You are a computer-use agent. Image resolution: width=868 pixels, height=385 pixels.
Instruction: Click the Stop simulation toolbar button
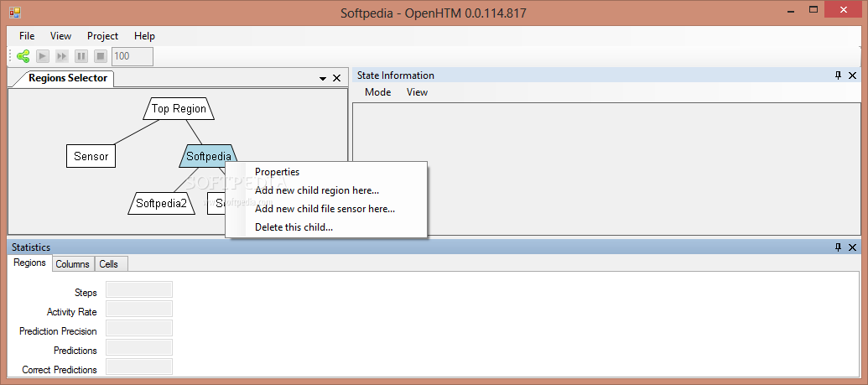coord(100,56)
